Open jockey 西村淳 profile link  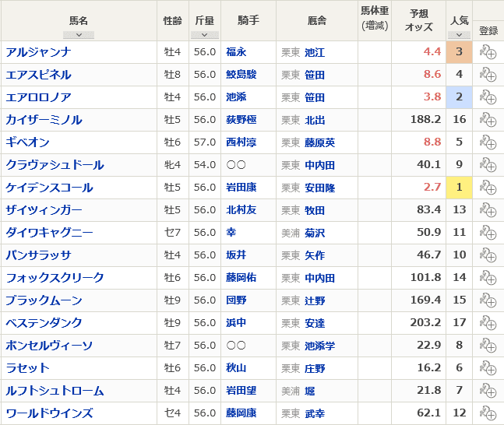tap(241, 142)
